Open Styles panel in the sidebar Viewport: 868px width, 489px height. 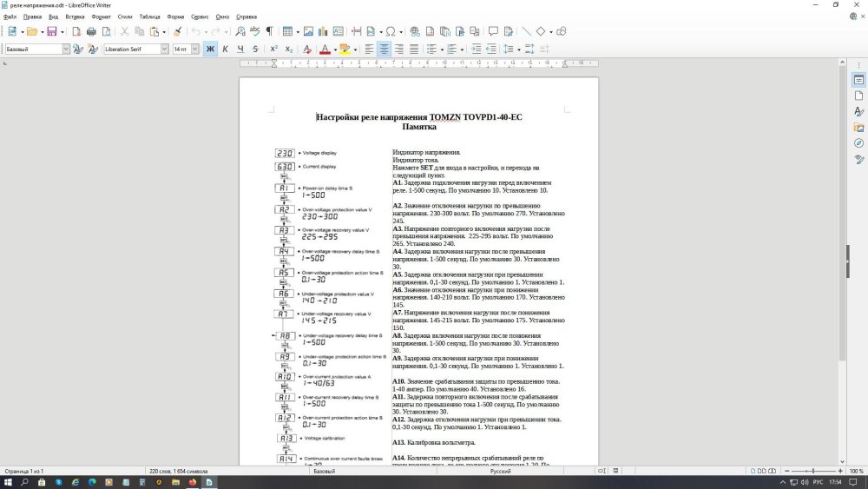coord(858,111)
